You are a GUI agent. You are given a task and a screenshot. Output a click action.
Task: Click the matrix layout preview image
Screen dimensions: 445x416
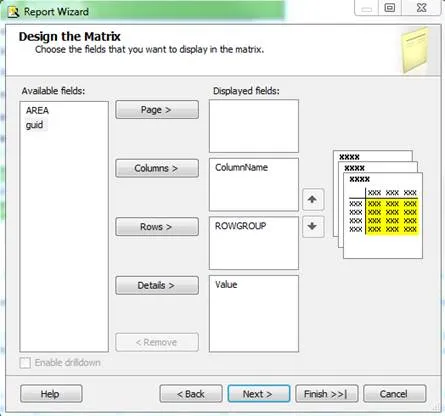pos(378,204)
